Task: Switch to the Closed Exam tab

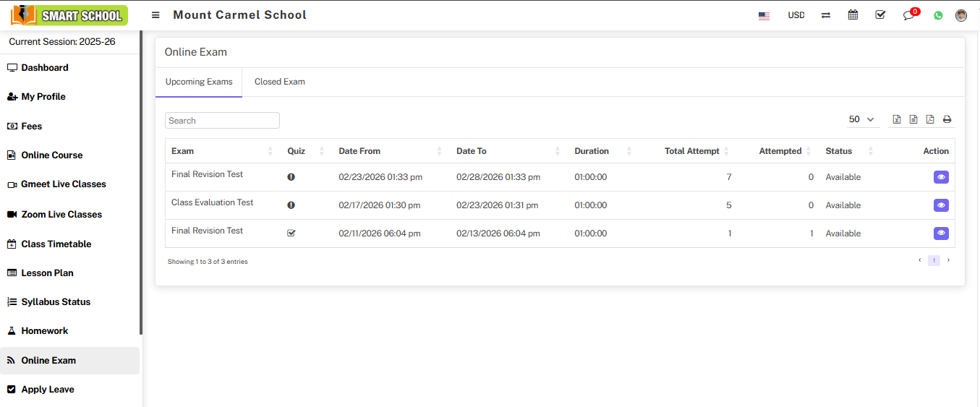Action: [x=279, y=82]
